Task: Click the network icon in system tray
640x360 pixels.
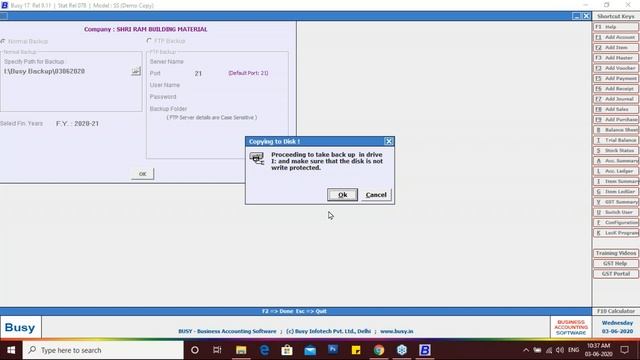Action: point(549,350)
